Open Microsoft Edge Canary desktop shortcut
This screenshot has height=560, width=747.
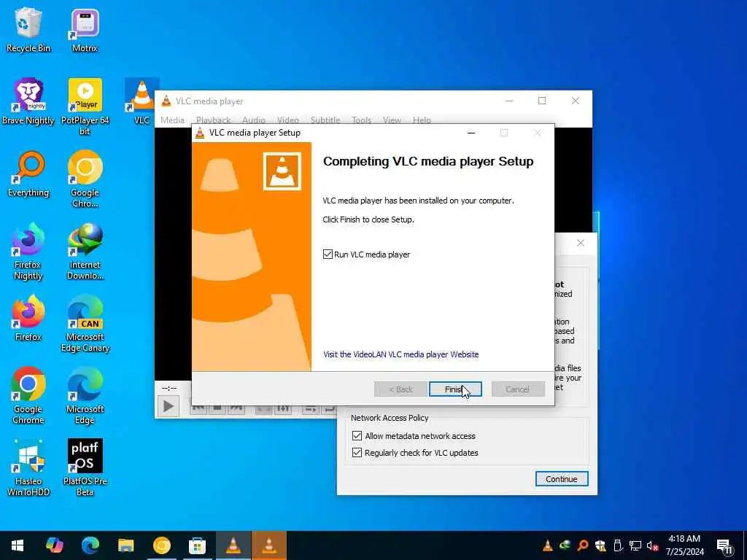pyautogui.click(x=85, y=324)
